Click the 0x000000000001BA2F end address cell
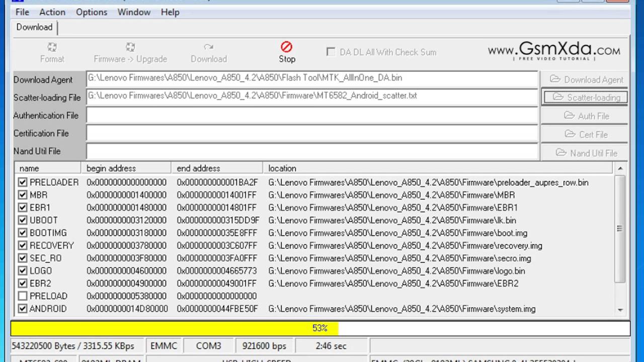This screenshot has width=644, height=362. (217, 182)
